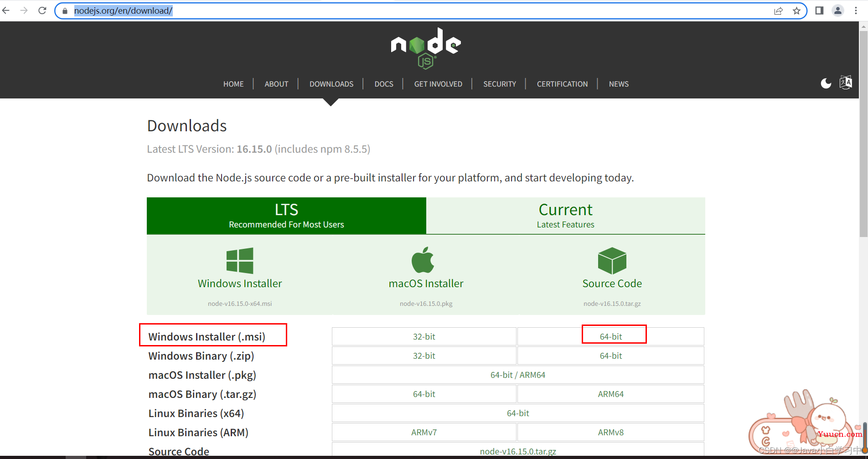
Task: Open the DOCS nav item
Action: click(x=384, y=84)
